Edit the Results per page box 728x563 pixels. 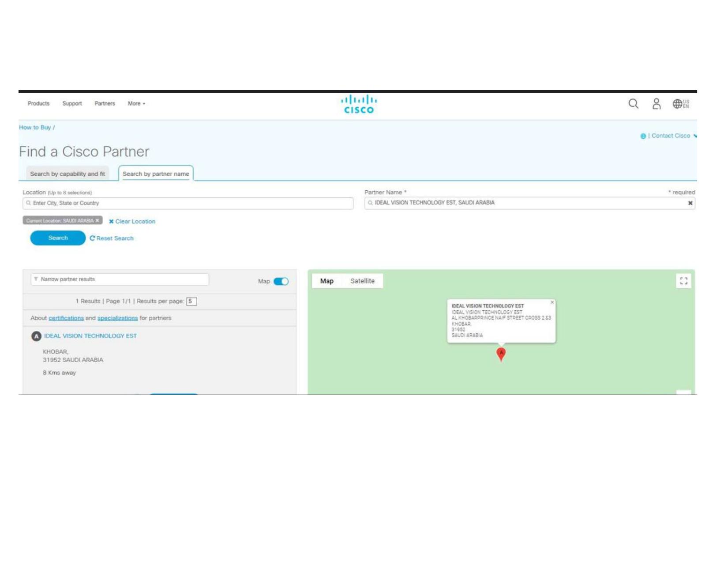coord(191,302)
